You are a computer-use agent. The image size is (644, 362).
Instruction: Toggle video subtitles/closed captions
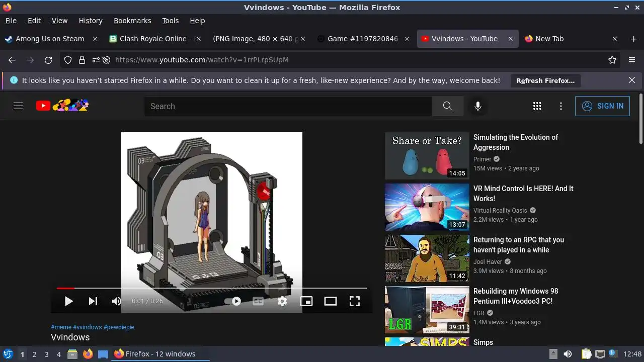pyautogui.click(x=258, y=301)
